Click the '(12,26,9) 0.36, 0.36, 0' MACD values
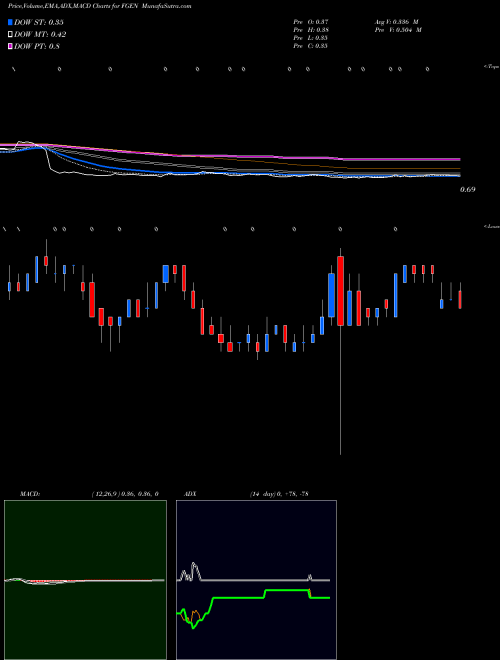Viewport: 500px width, 660px height. (125, 494)
